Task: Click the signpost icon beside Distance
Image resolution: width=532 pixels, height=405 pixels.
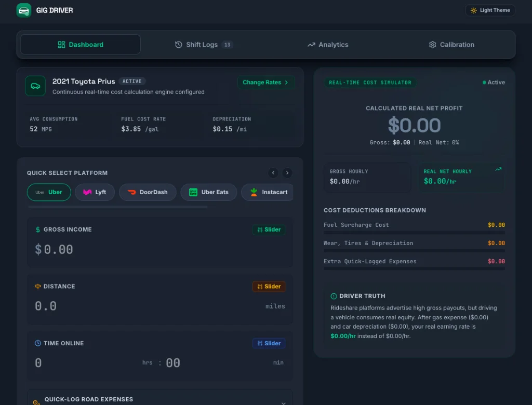Action: coord(37,287)
